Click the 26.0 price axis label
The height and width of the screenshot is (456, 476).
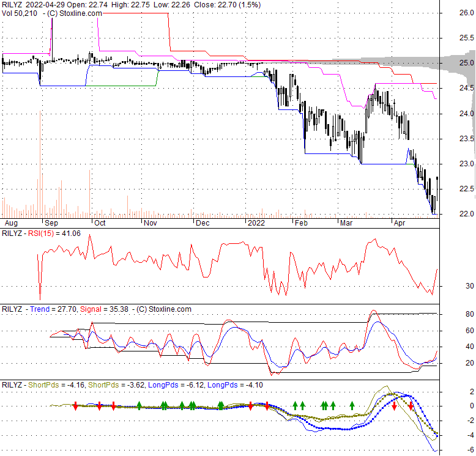click(x=467, y=13)
